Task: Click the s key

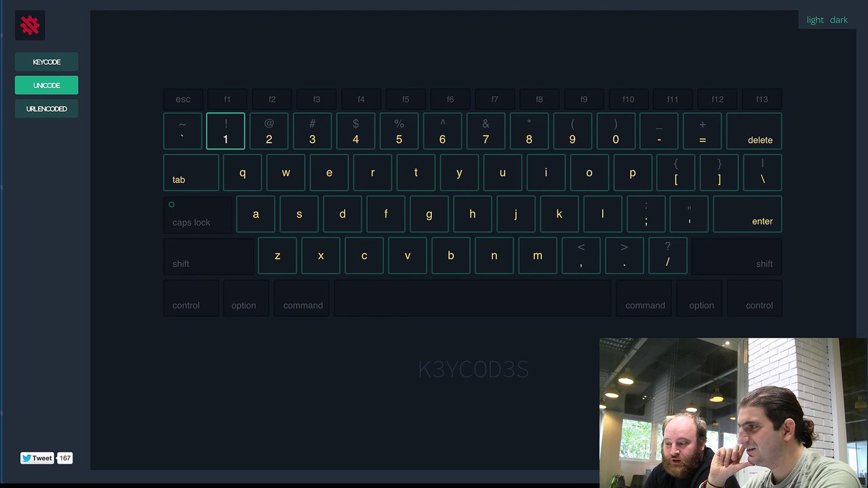Action: pos(299,214)
